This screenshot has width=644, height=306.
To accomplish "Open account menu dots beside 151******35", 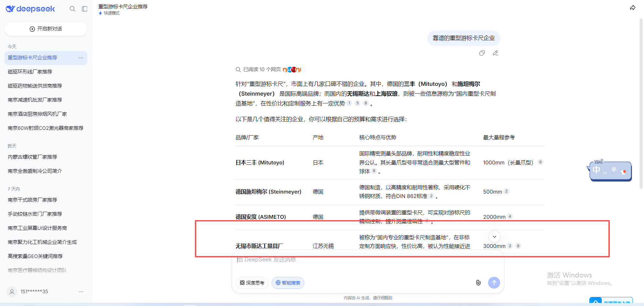I will [81, 292].
